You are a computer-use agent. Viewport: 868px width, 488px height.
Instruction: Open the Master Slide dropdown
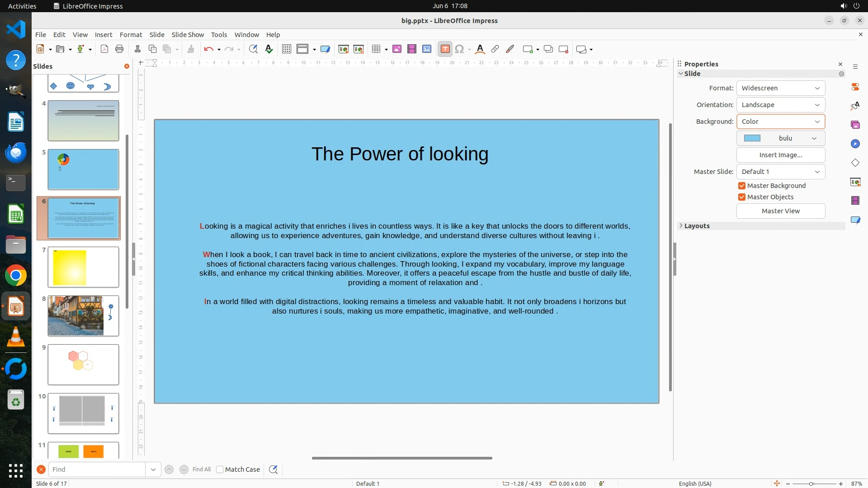(780, 172)
